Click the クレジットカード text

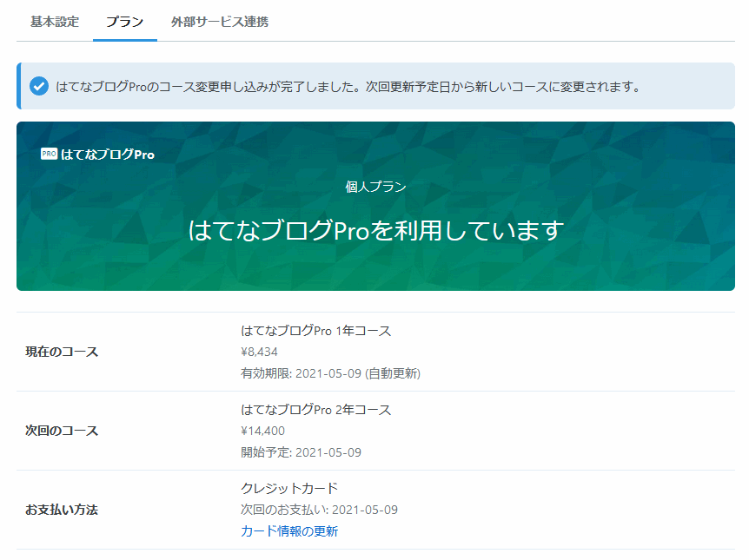289,489
